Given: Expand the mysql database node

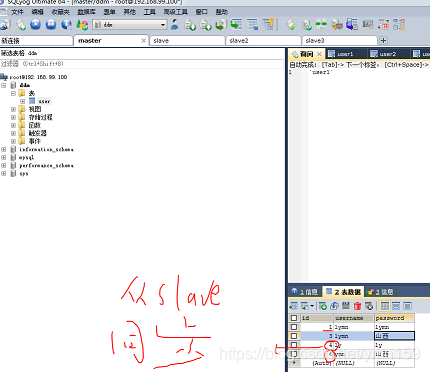Looking at the screenshot, I should coord(4,157).
